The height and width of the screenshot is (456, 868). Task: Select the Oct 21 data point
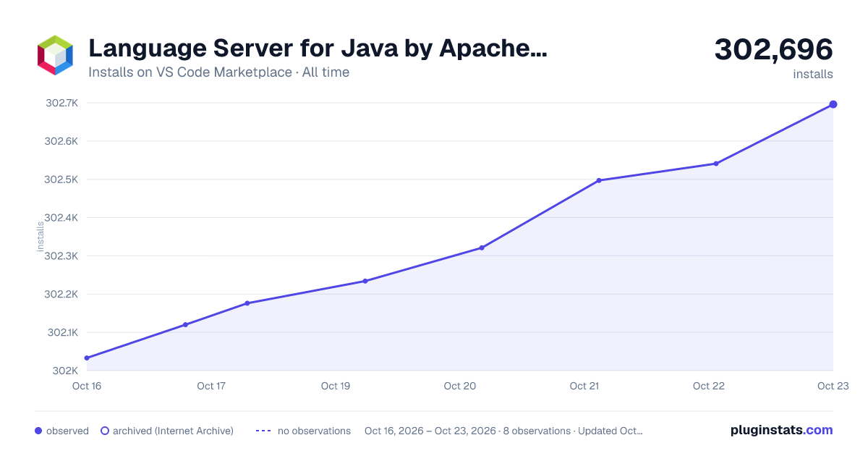tap(599, 180)
